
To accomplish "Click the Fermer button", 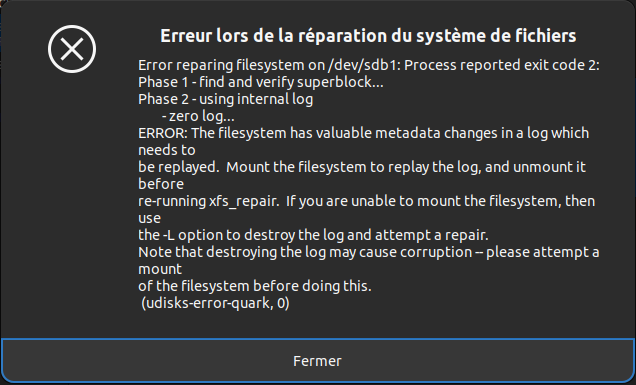I will pos(318,361).
